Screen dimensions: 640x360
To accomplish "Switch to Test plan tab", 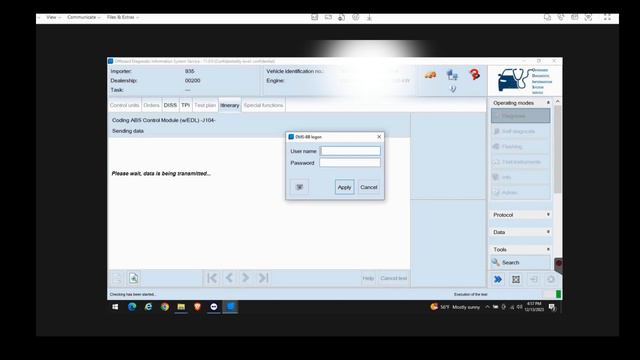I will click(205, 105).
